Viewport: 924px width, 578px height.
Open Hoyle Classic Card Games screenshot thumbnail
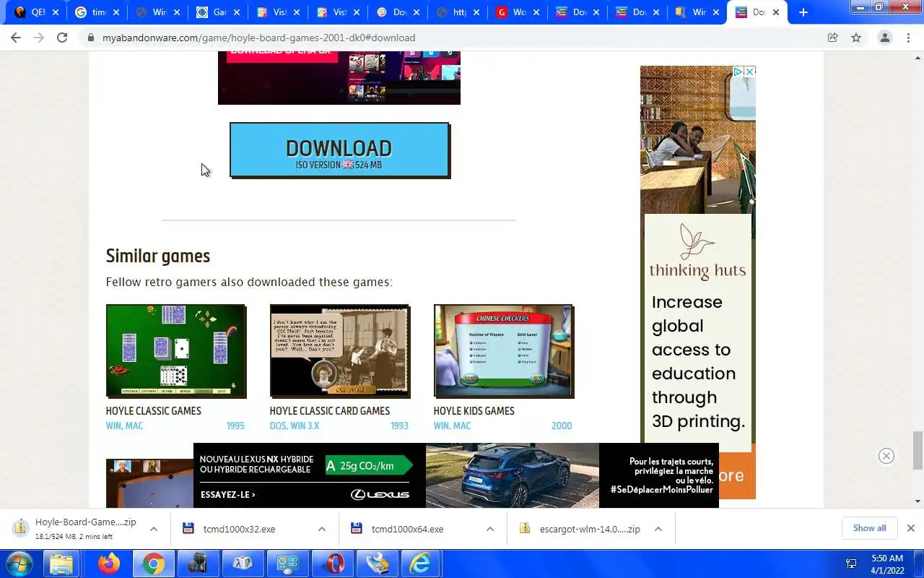[x=340, y=351]
